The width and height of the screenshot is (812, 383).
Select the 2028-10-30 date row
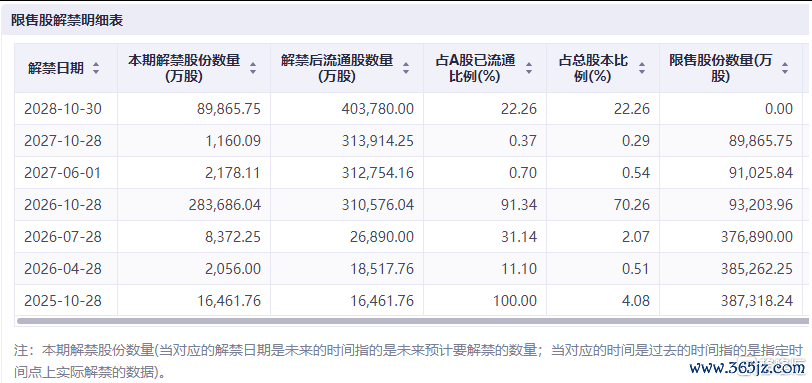411,109
